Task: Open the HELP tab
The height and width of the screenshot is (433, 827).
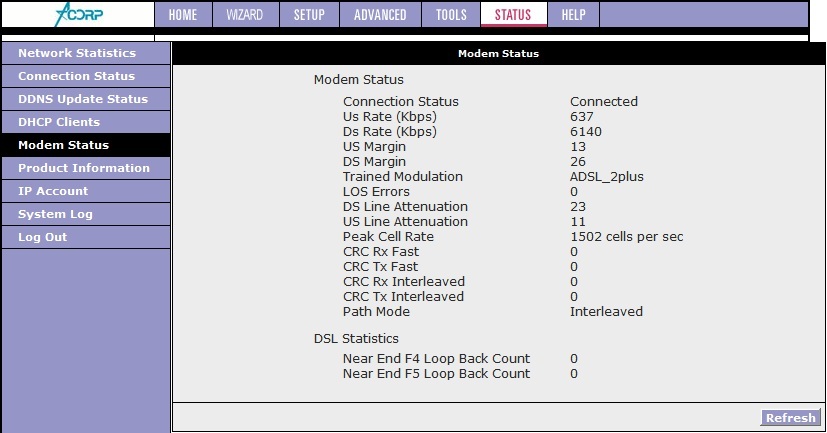Action: tap(573, 15)
